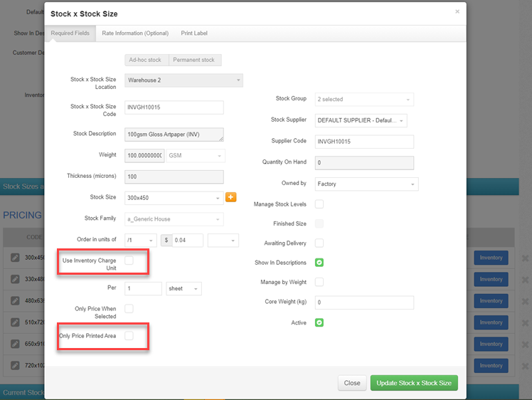Expand the Owned by Factory dropdown

coord(366,184)
